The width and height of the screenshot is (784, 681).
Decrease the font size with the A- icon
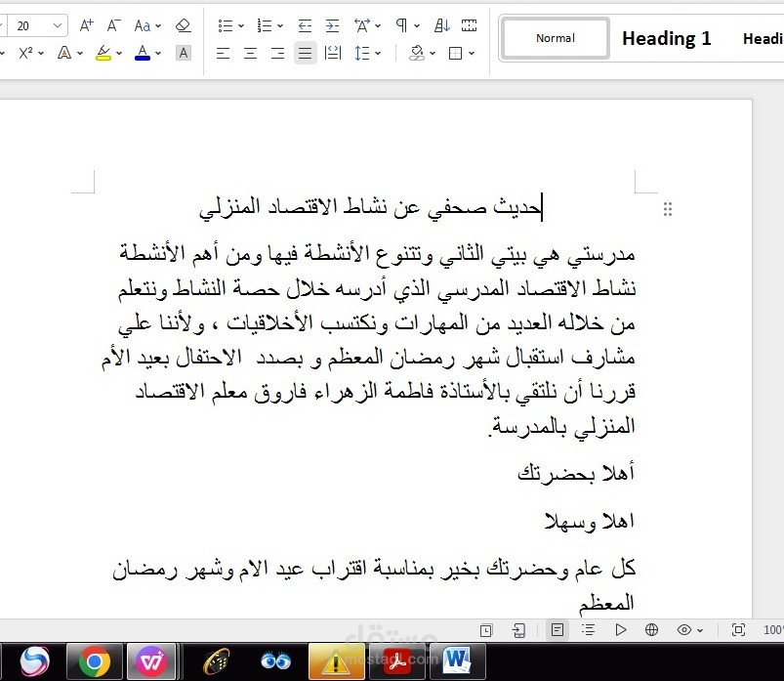[x=113, y=25]
